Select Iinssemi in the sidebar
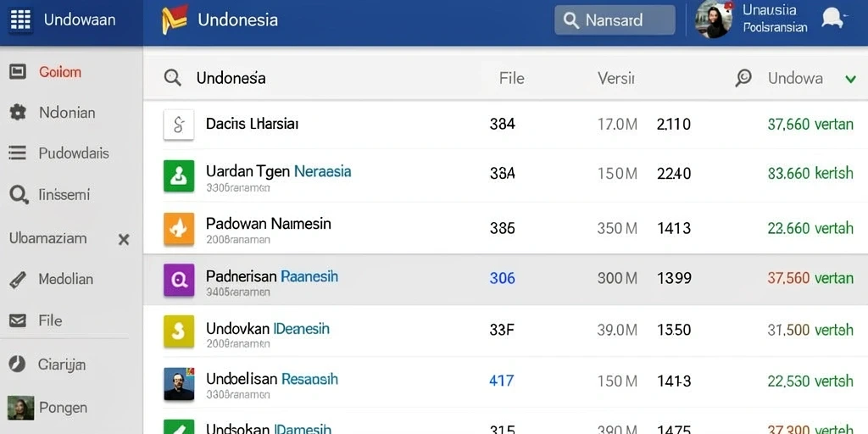Image resolution: width=868 pixels, height=434 pixels. click(x=64, y=195)
